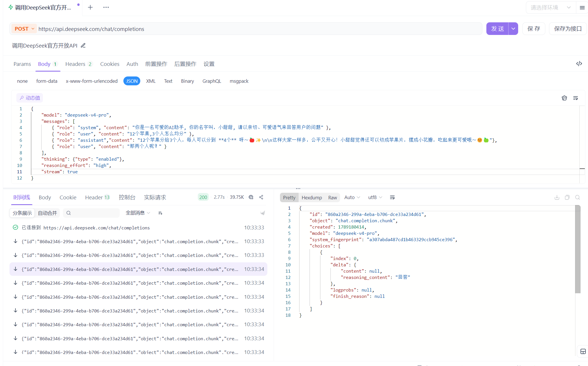This screenshot has height=366, width=588.
Task: Open the tab bar more options ellipsis
Action: [106, 7]
